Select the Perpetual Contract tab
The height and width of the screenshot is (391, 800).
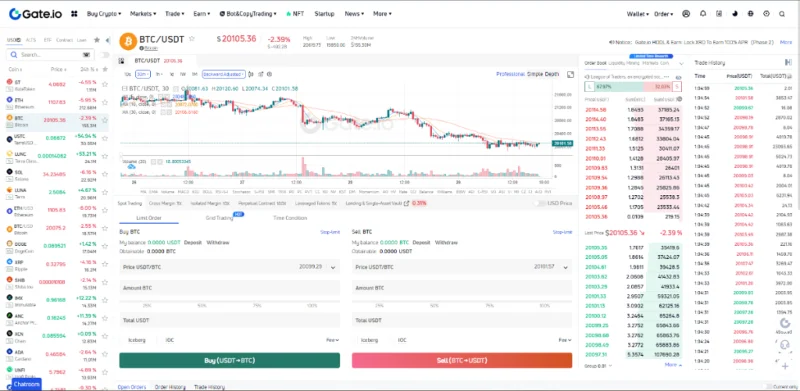pyautogui.click(x=262, y=203)
